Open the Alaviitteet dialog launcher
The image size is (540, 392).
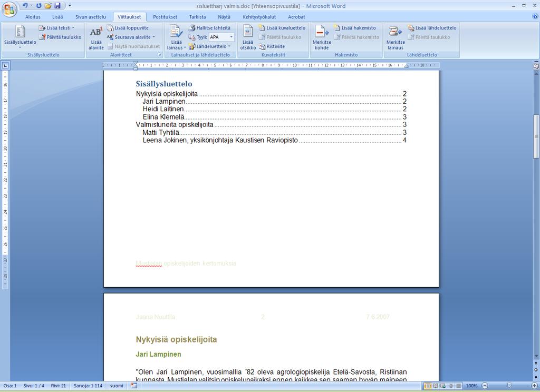159,55
